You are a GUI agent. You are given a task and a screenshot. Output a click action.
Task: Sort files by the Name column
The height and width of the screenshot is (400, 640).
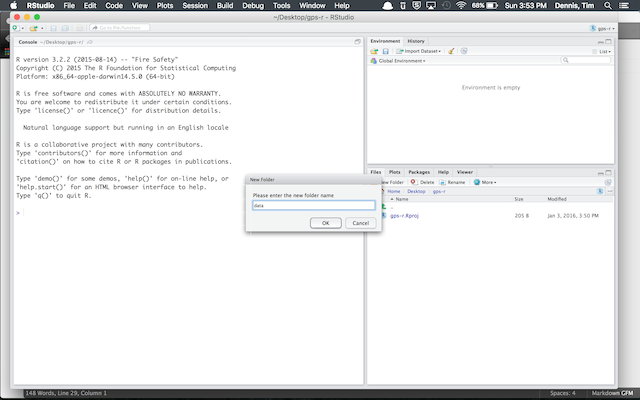(x=402, y=199)
